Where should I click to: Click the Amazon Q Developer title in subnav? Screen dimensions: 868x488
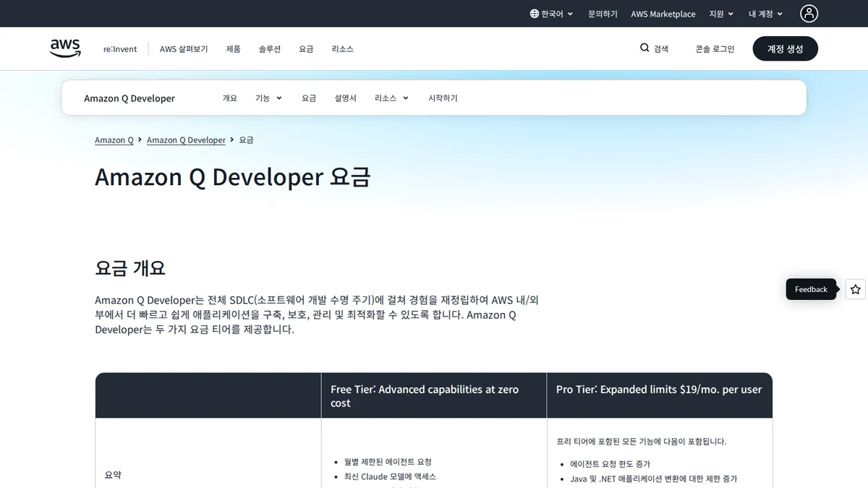click(129, 98)
